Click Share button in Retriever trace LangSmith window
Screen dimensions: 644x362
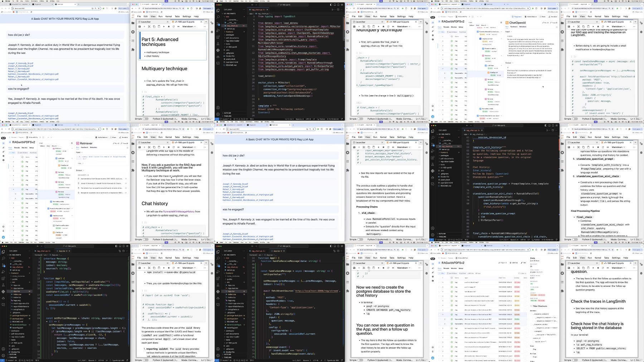click(113, 137)
